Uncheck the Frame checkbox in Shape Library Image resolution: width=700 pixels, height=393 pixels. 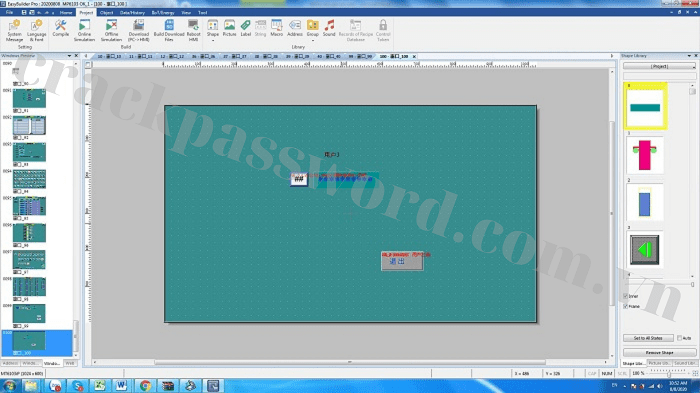[625, 306]
